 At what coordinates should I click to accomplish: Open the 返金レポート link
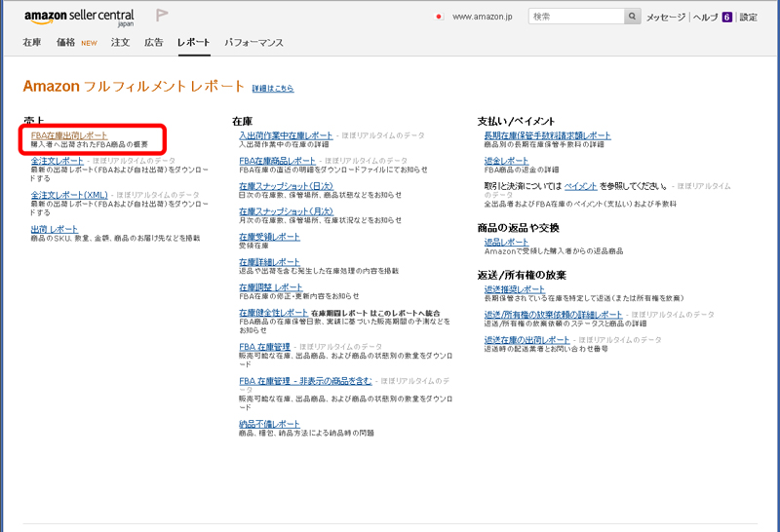(x=506, y=161)
